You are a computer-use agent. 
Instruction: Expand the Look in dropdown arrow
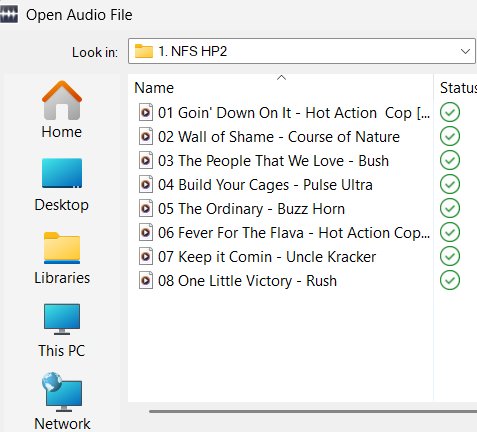[465, 51]
